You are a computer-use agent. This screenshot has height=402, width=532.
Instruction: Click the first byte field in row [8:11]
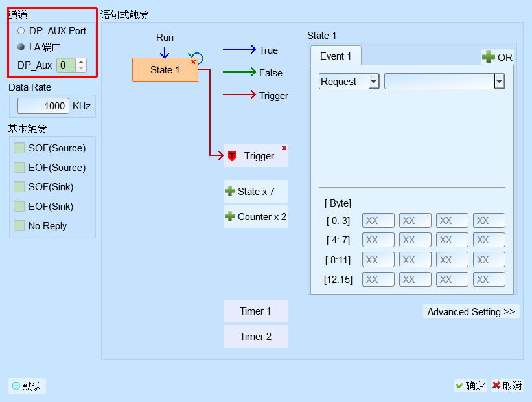pyautogui.click(x=378, y=260)
